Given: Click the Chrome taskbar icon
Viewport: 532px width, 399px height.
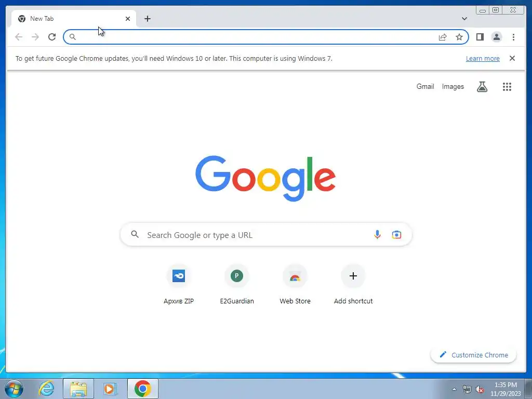Looking at the screenshot, I should (x=142, y=389).
